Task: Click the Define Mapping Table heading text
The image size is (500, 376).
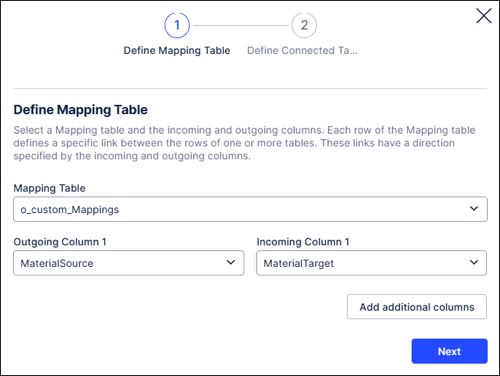Action: [80, 110]
